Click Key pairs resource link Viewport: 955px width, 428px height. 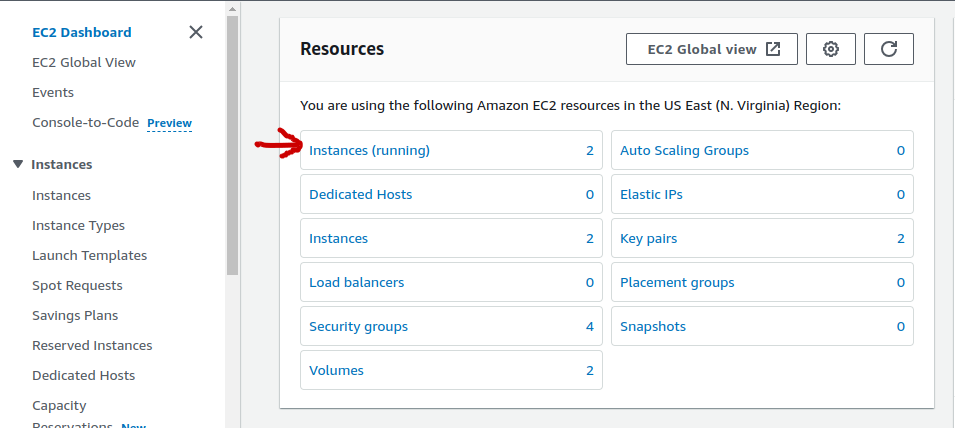pos(649,239)
